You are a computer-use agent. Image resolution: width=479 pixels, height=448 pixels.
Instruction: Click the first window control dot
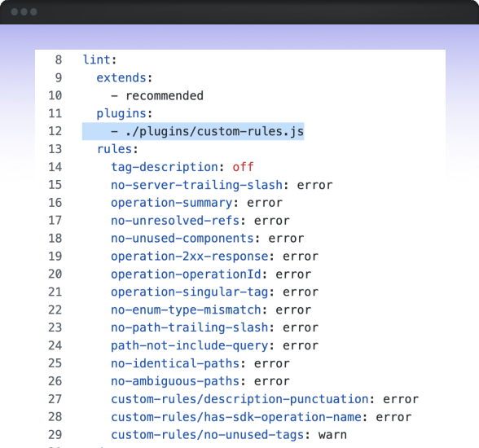click(x=15, y=12)
